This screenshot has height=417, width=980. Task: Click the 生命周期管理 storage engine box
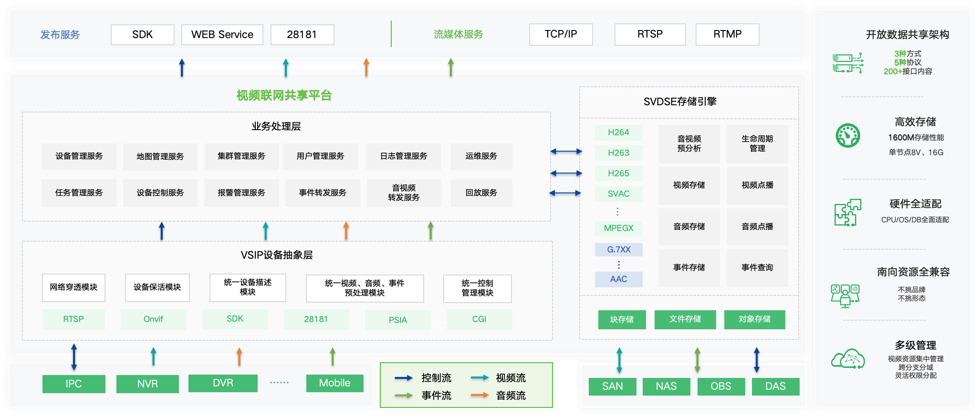pyautogui.click(x=757, y=144)
